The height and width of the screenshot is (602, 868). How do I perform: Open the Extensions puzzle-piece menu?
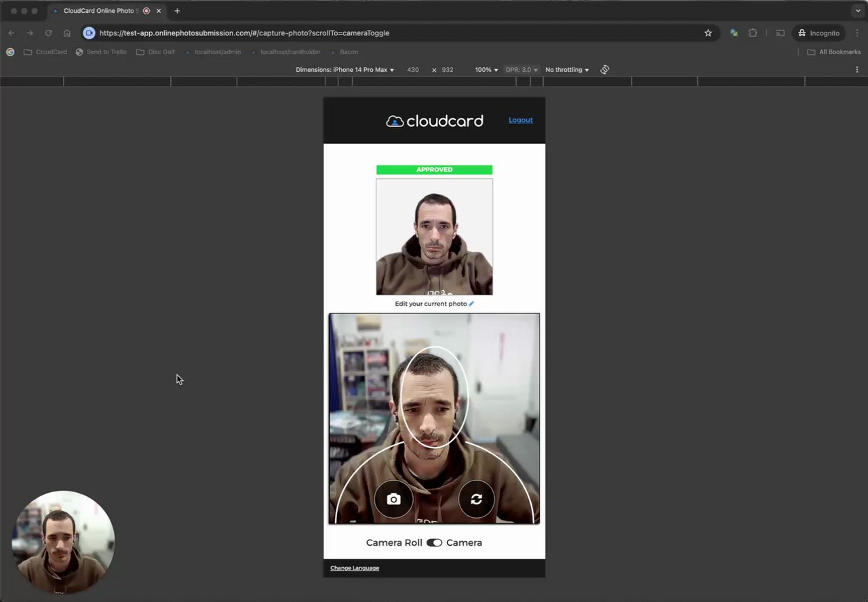[x=753, y=33]
